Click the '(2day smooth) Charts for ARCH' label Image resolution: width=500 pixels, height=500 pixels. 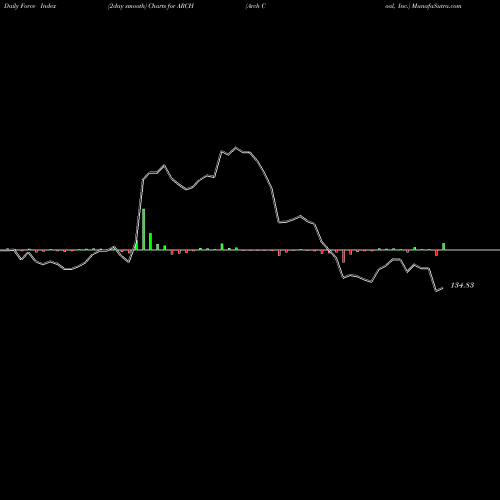pyautogui.click(x=151, y=6)
